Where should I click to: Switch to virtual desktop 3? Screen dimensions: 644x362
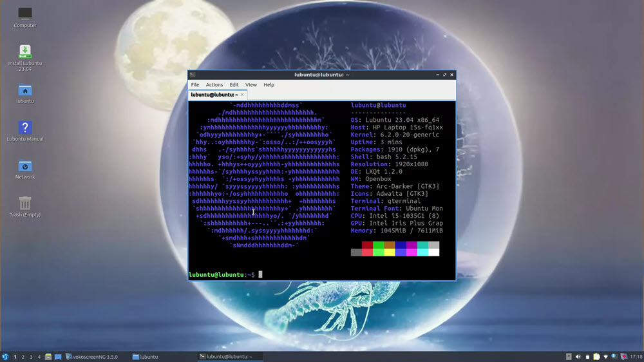pyautogui.click(x=31, y=357)
